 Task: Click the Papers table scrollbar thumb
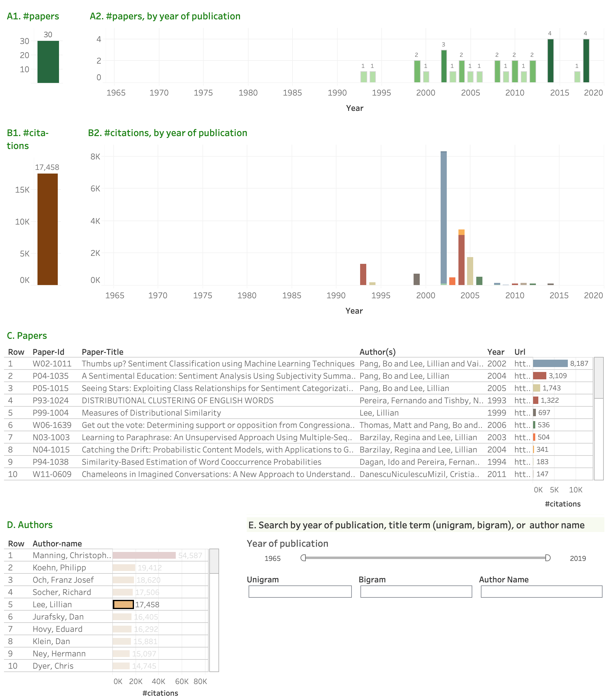[x=599, y=378]
